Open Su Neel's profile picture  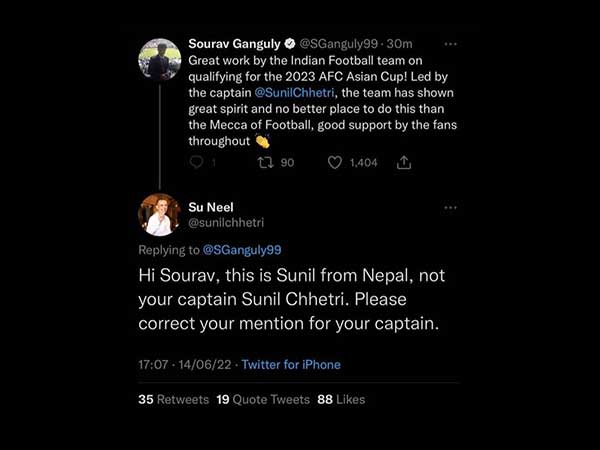159,215
